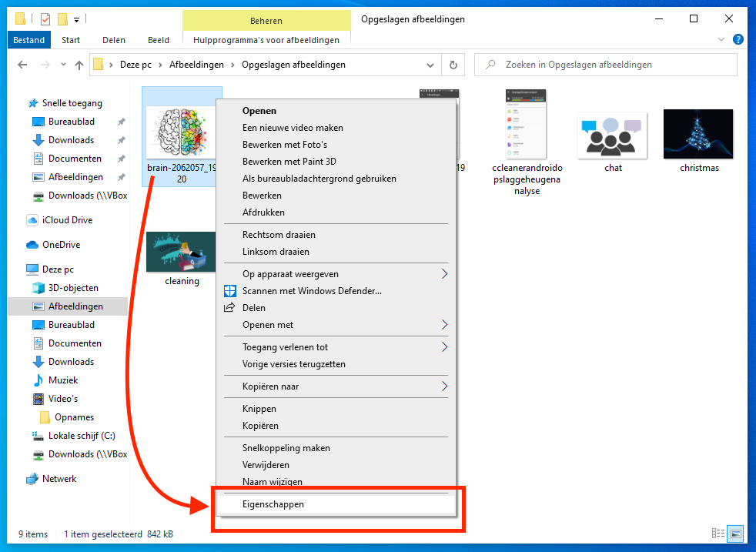Choose Eigenschappen from the context menu
This screenshot has width=756, height=552.
click(273, 504)
